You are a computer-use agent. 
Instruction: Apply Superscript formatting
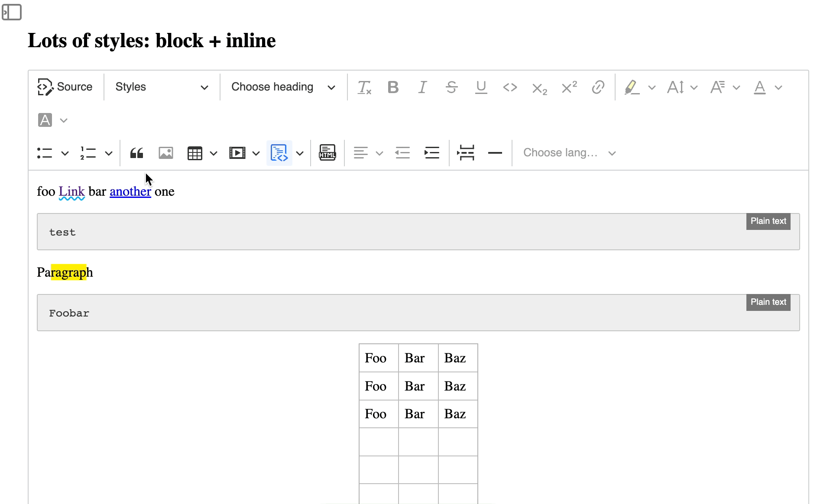point(569,87)
